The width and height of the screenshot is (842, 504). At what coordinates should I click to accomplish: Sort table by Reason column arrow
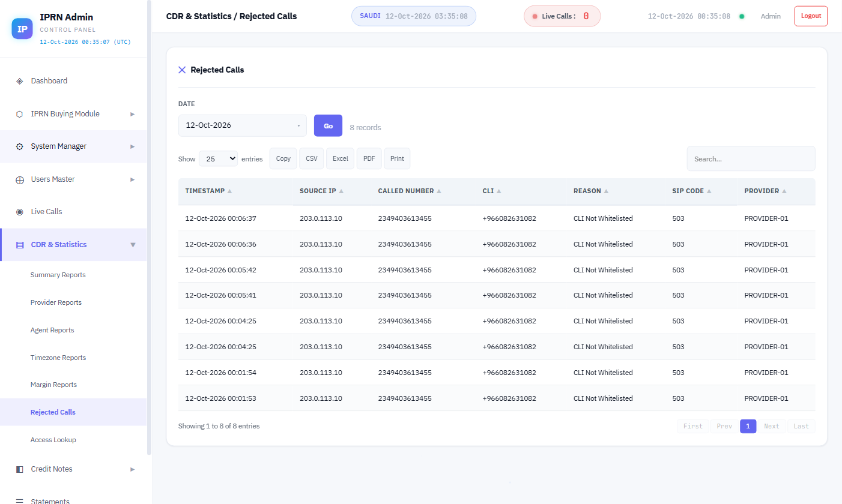tap(606, 191)
